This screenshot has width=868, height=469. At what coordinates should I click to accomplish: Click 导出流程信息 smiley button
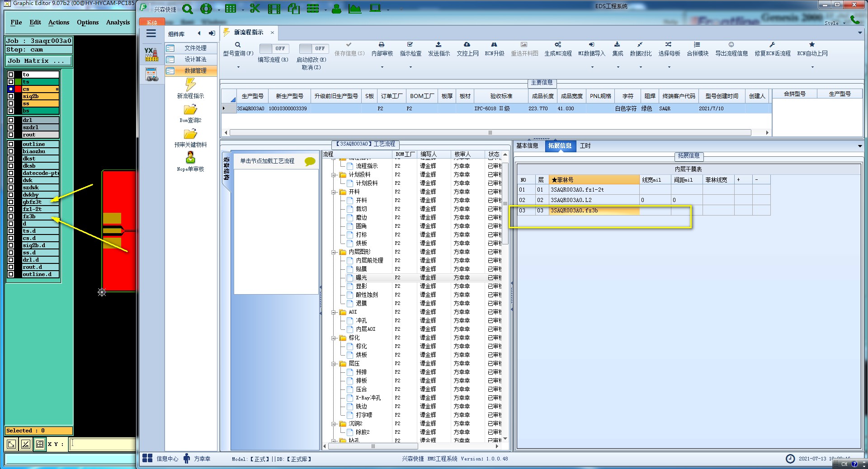pyautogui.click(x=731, y=49)
